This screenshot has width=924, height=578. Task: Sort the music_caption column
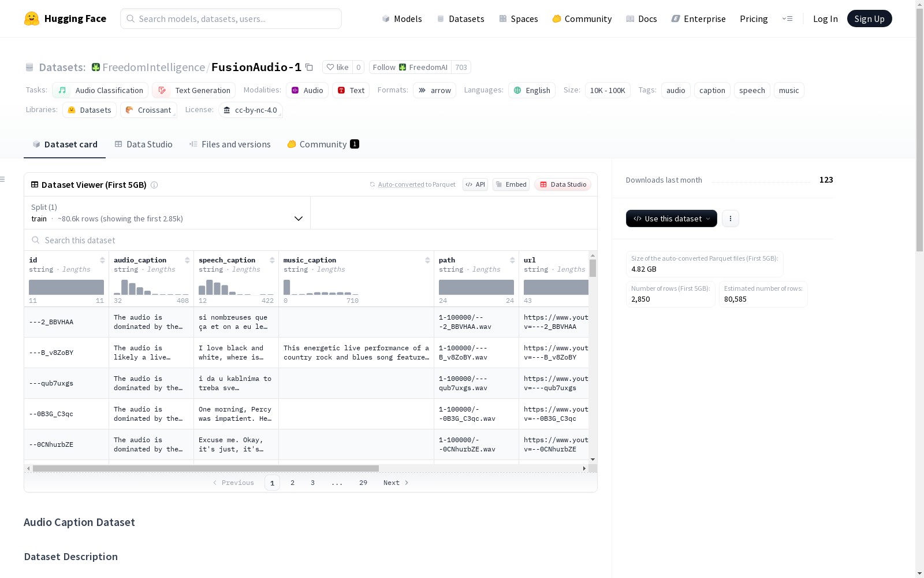pyautogui.click(x=427, y=260)
